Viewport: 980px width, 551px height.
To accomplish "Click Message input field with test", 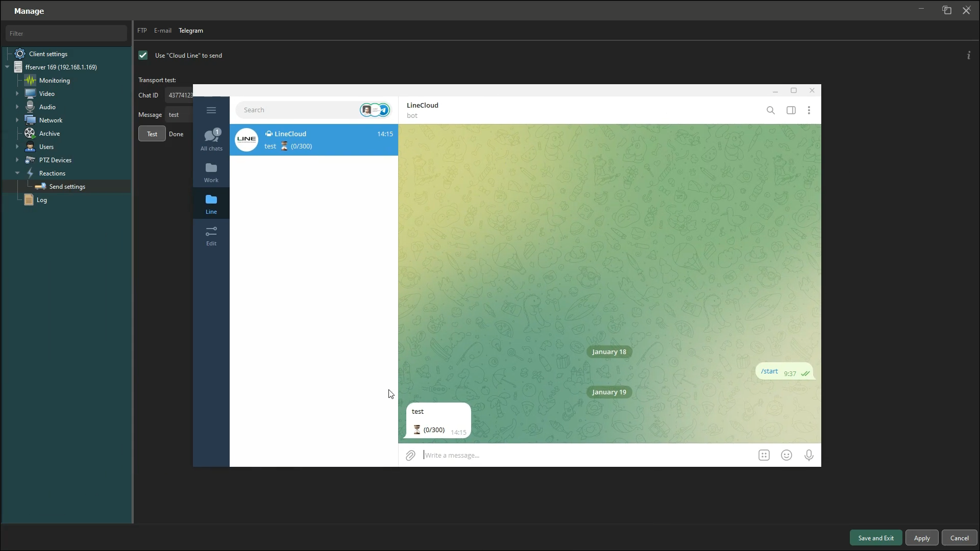I will (179, 114).
